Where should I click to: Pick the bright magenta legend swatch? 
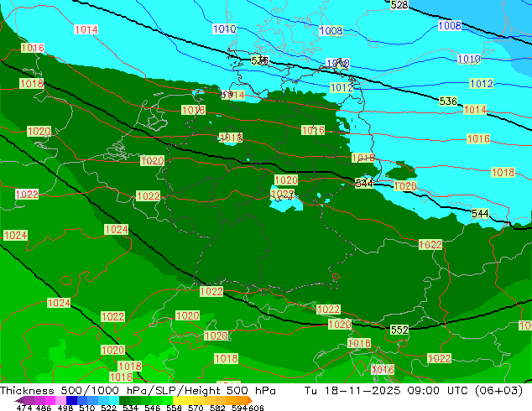(50, 400)
